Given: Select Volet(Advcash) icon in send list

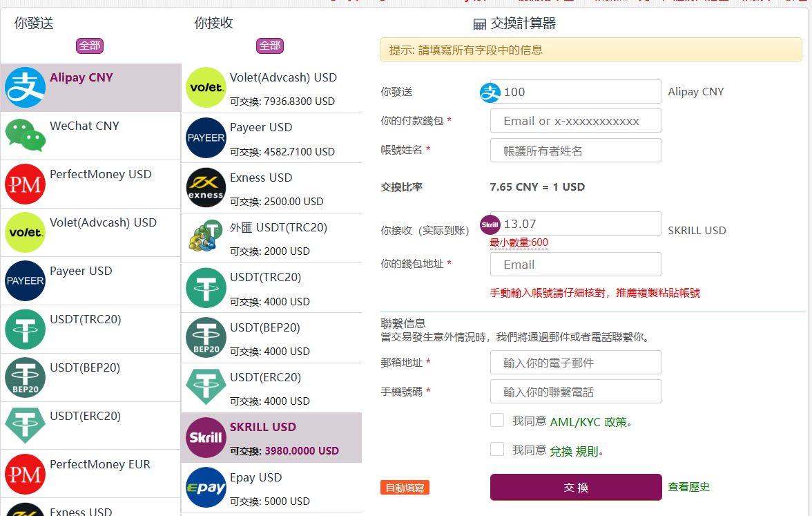Looking at the screenshot, I should (x=25, y=233).
